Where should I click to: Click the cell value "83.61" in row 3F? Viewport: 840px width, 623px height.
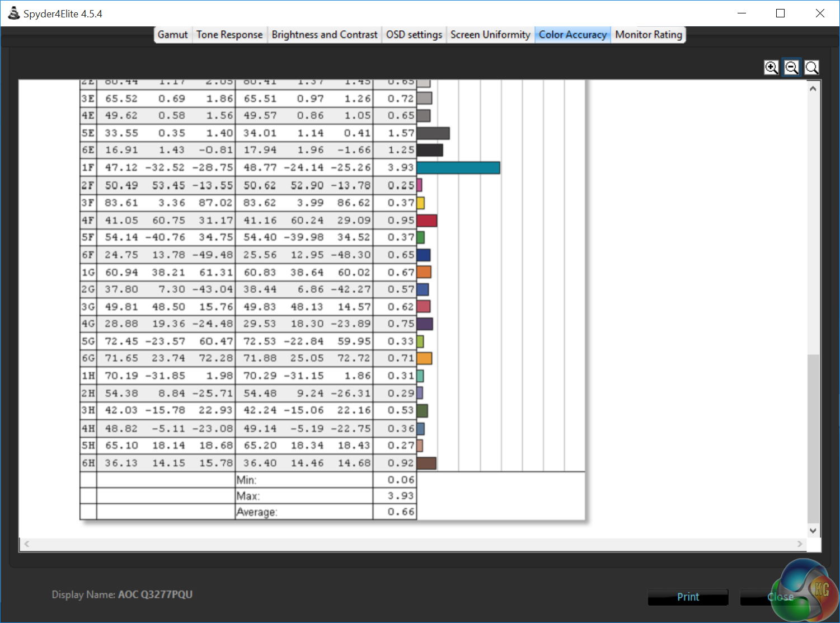coord(121,203)
